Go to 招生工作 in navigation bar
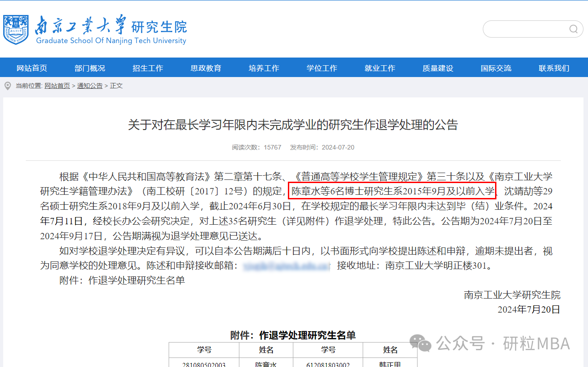 [x=148, y=68]
